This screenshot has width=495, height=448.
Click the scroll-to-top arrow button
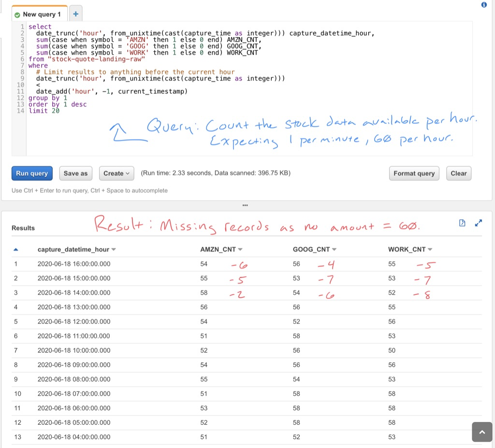point(481,432)
